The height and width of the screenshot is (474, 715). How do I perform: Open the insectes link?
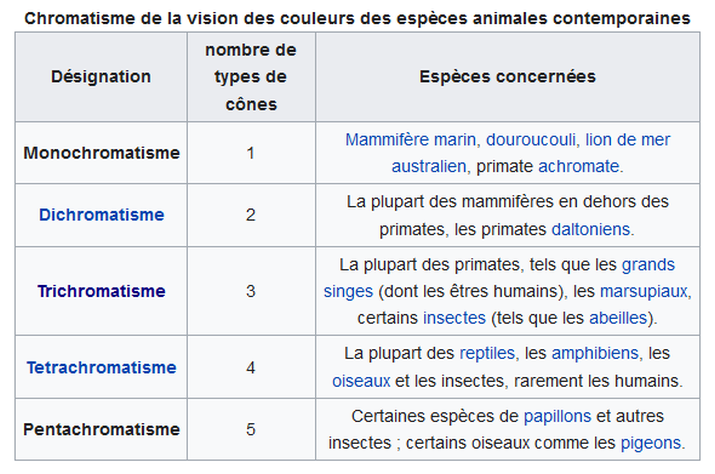click(x=454, y=318)
